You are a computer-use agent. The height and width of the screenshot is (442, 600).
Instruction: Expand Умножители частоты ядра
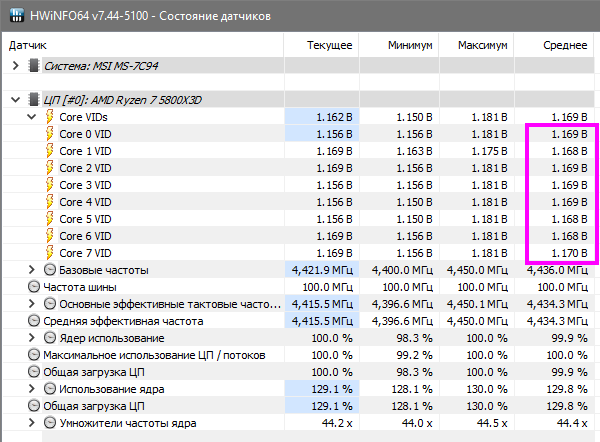(x=32, y=423)
